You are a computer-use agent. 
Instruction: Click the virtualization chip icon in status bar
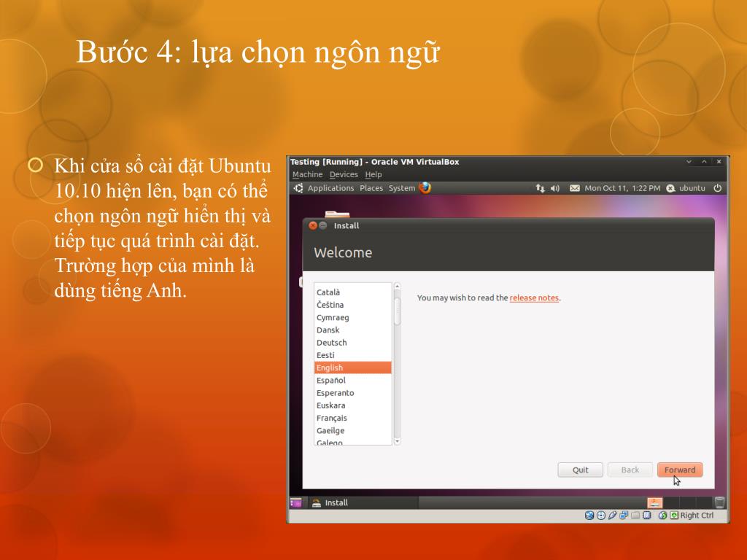[647, 516]
